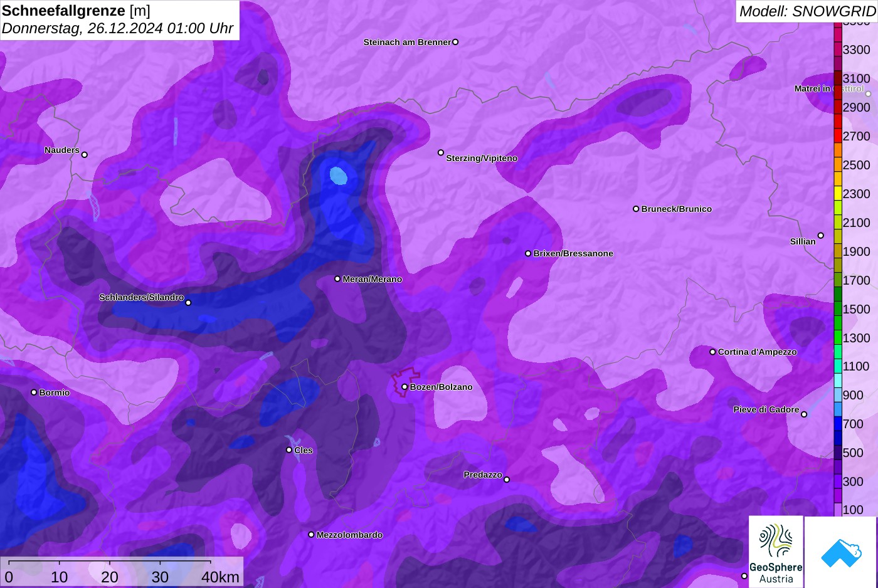This screenshot has height=588, width=878.
Task: Click the Mezzolombardo label
Action: click(x=350, y=535)
